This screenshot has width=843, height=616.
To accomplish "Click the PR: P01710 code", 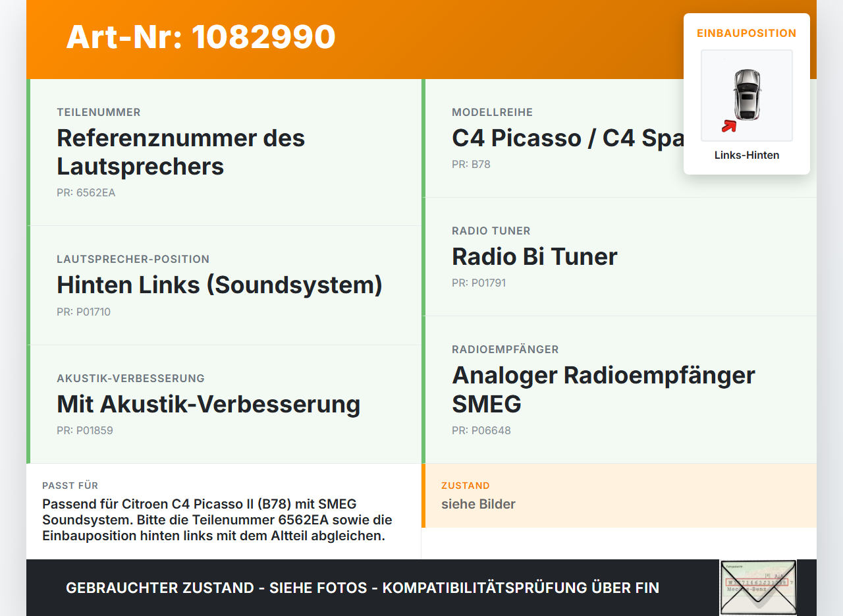I will click(84, 312).
